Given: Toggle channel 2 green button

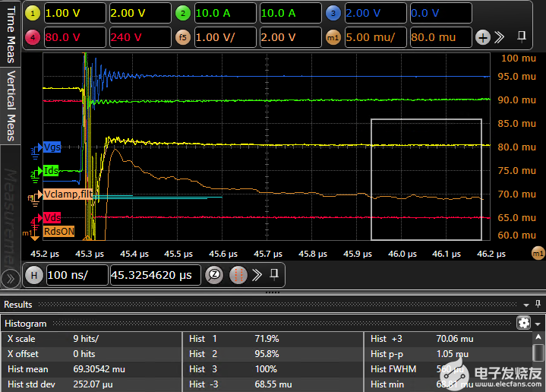Looking at the screenshot, I should pos(182,13).
